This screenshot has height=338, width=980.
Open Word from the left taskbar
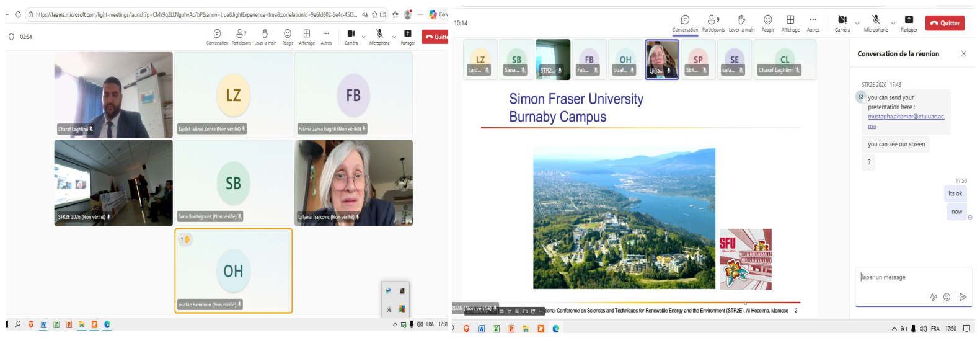pos(44,324)
